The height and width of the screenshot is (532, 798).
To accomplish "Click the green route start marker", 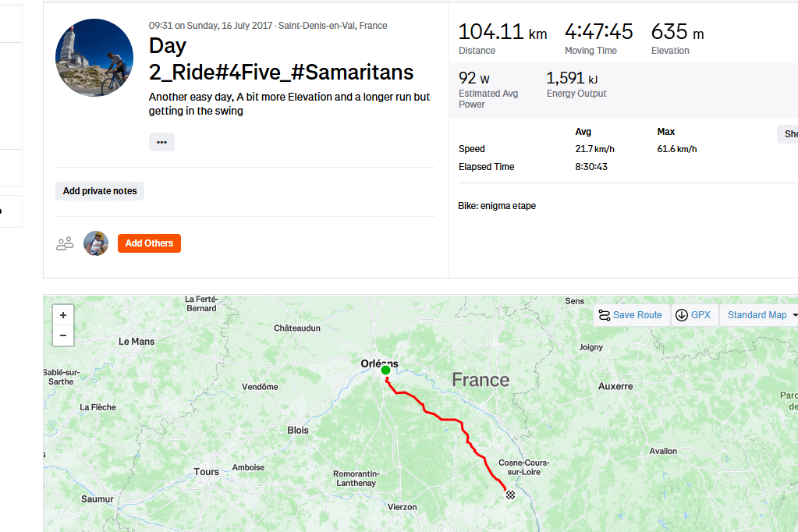I will tap(386, 370).
